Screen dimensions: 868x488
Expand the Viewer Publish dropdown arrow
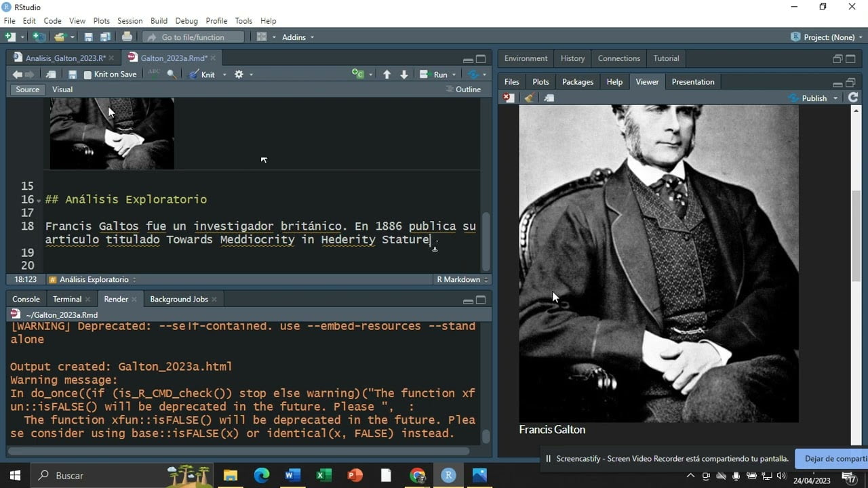click(x=835, y=98)
